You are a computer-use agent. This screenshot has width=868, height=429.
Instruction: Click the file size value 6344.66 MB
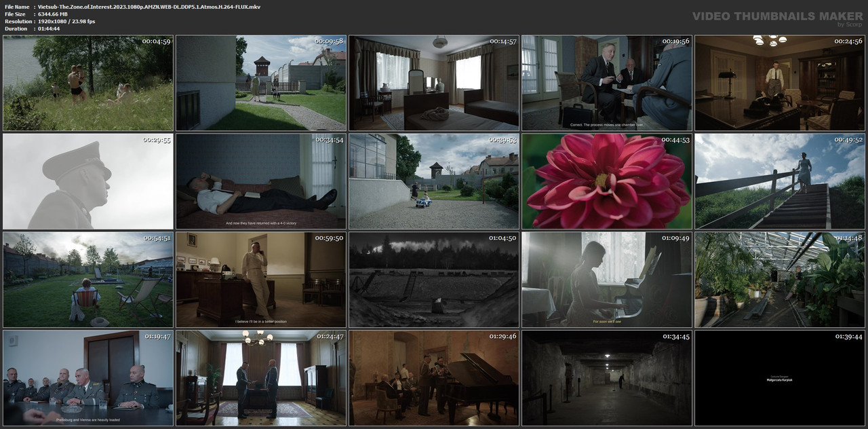[52, 14]
